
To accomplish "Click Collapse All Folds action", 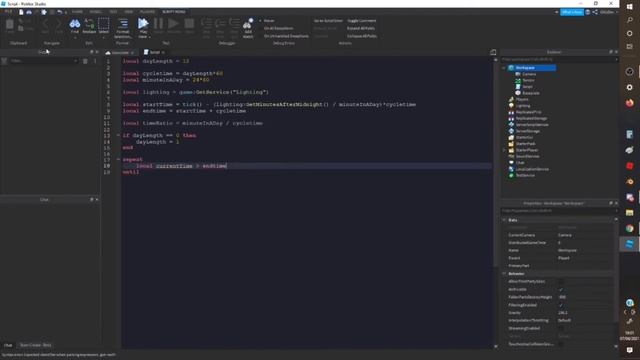I will pyautogui.click(x=362, y=36).
